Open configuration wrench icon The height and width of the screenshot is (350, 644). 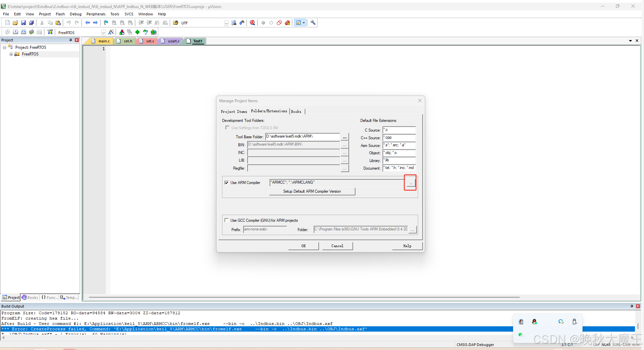pyautogui.click(x=313, y=23)
